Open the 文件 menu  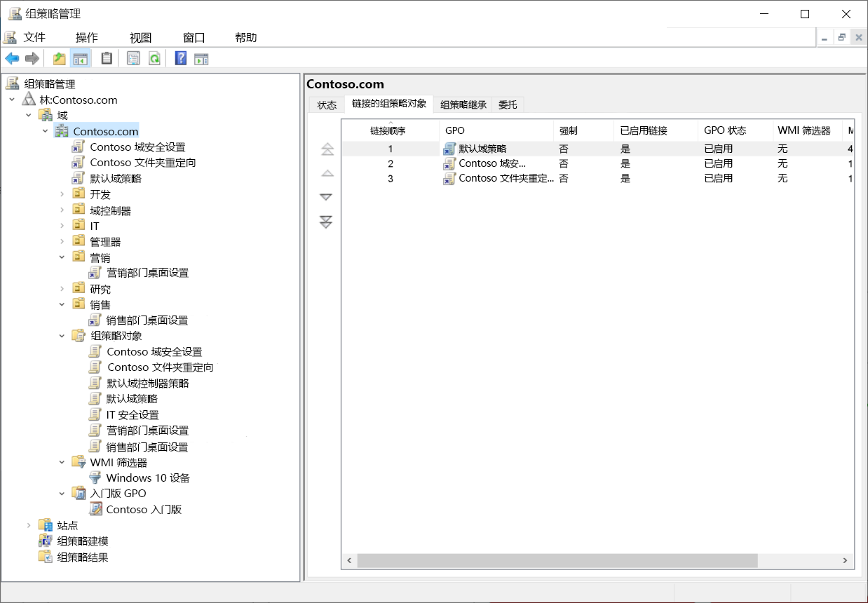[34, 38]
